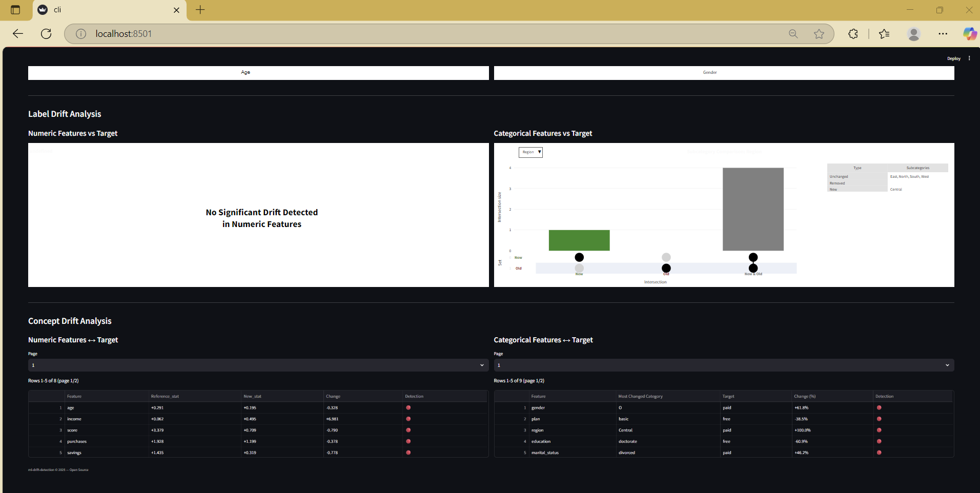Click the zoom magnifier icon in address bar

click(x=793, y=34)
